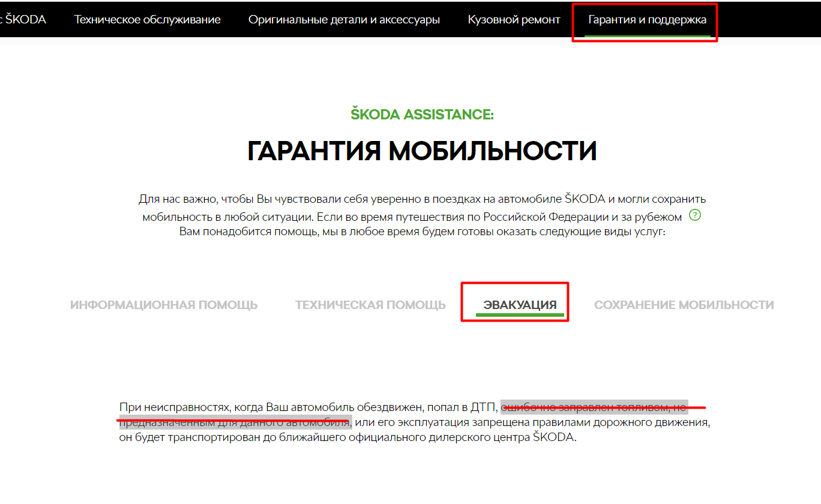This screenshot has width=821, height=504.
Task: Click the green question mark info icon
Action: click(695, 215)
